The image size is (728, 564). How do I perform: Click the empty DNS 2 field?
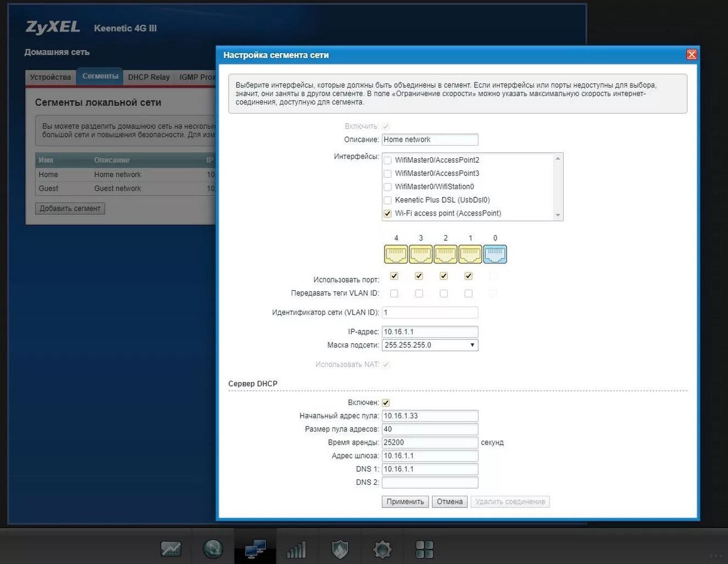430,483
